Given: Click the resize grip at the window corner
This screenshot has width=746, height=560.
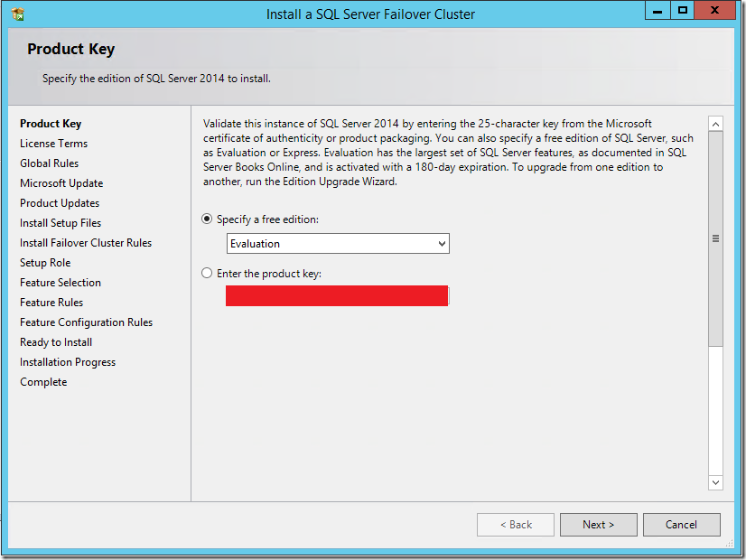Looking at the screenshot, I should pyautogui.click(x=729, y=543).
